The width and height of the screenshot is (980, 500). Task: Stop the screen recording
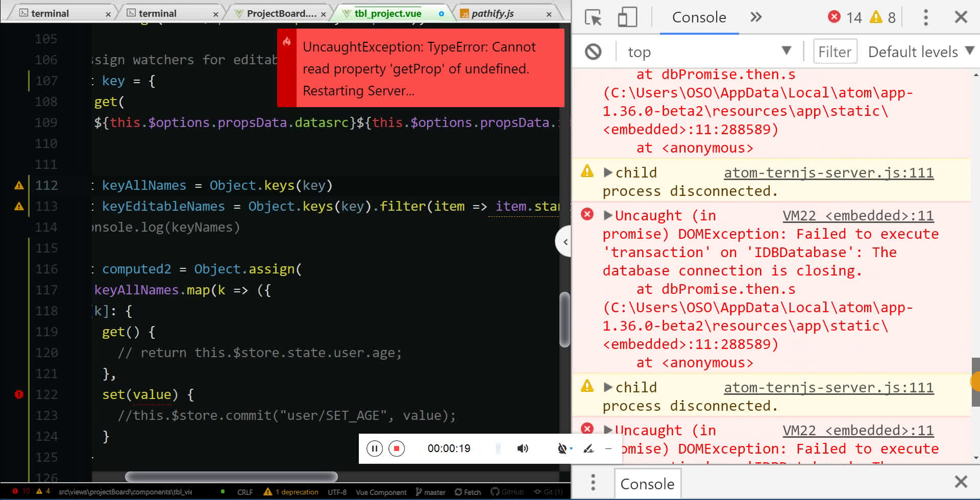coord(397,448)
